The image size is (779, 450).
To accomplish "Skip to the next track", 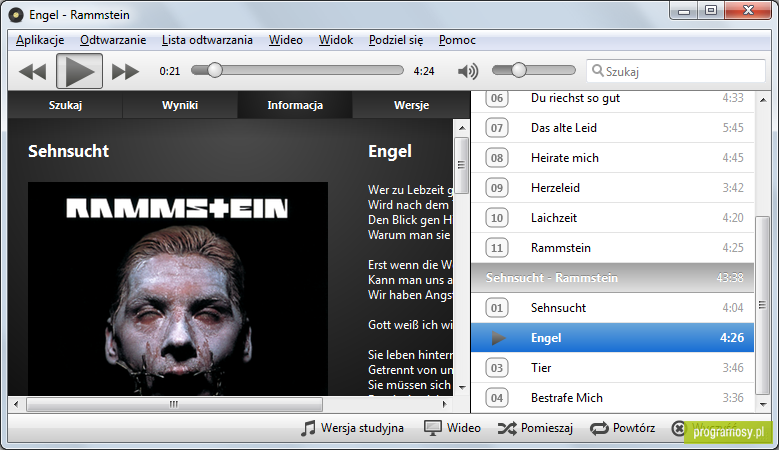I will [125, 72].
